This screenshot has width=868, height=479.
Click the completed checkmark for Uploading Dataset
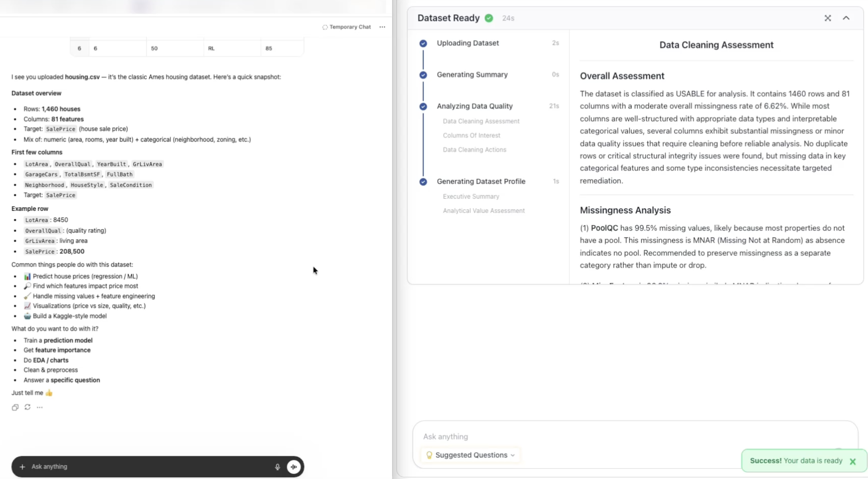coord(423,43)
